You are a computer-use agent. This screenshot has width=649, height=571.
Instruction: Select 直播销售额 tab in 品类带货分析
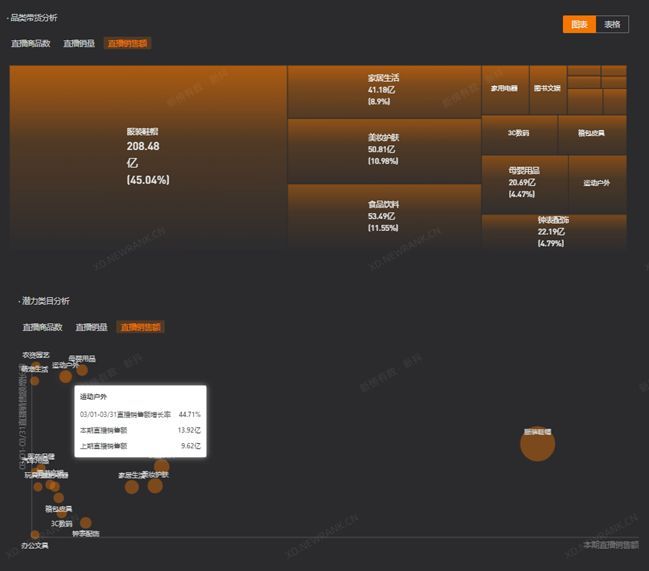pos(127,44)
